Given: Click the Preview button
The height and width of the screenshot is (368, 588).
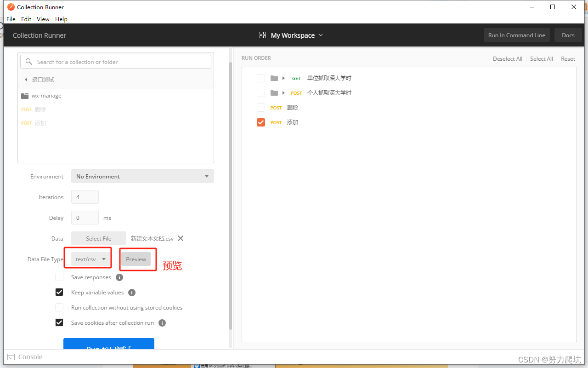Looking at the screenshot, I should (136, 259).
